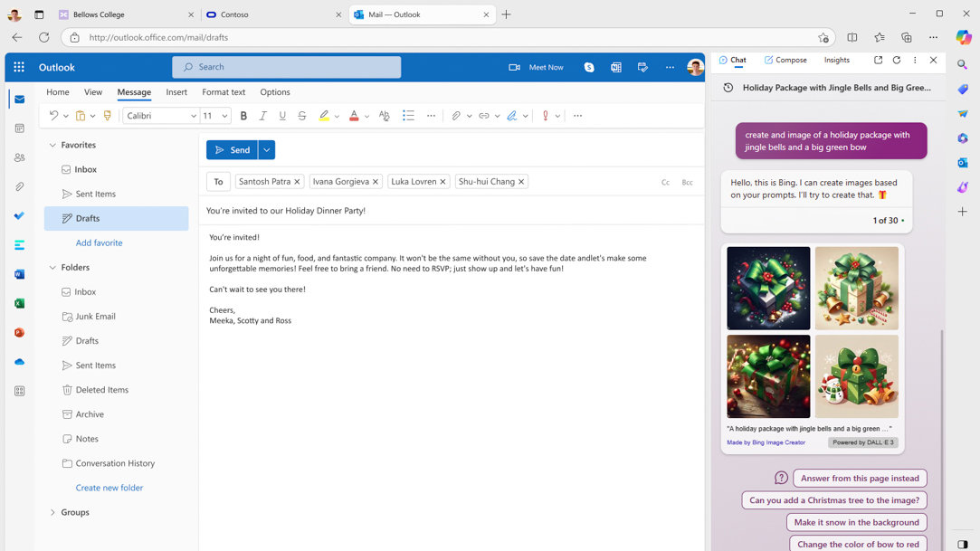Image resolution: width=980 pixels, height=551 pixels.
Task: Click the signature pen icon
Action: 512,116
